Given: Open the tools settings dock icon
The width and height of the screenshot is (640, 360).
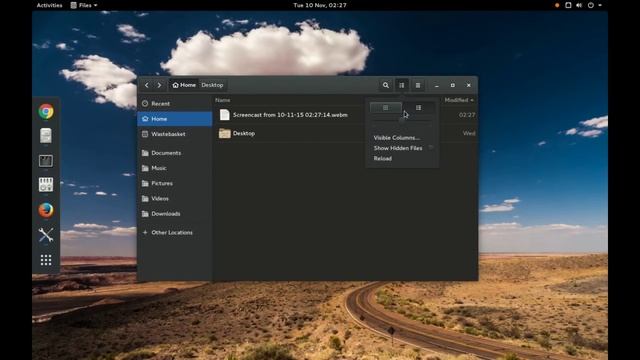Looking at the screenshot, I should pyautogui.click(x=46, y=235).
